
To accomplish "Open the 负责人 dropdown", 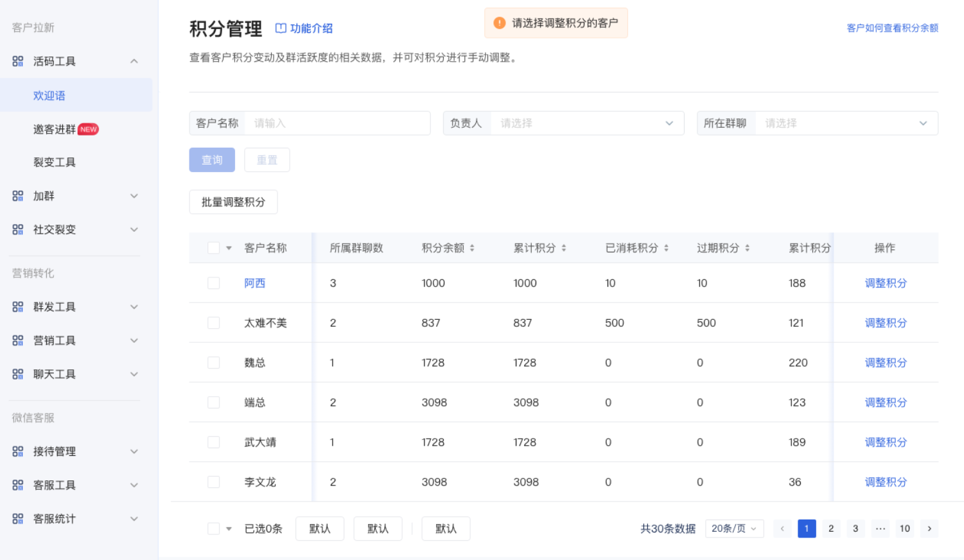I will tap(564, 123).
